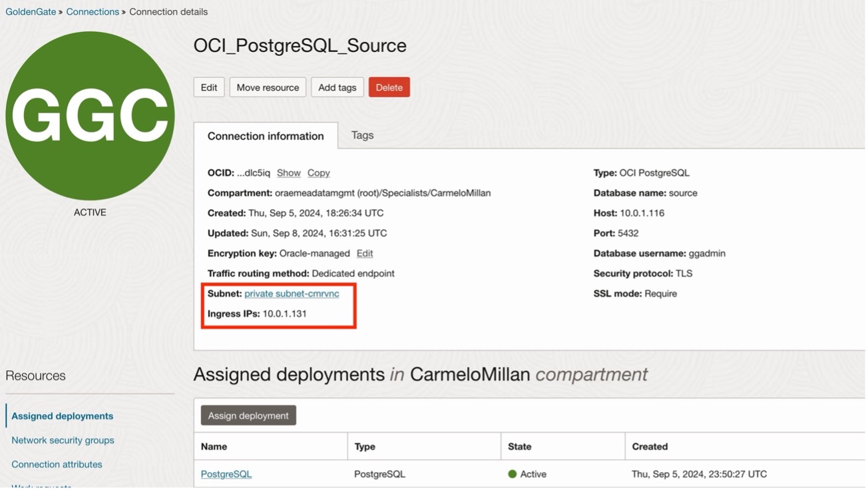Screen dimensions: 868x490
Task: Open the private subnet-cmrvnc link
Action: (x=292, y=294)
